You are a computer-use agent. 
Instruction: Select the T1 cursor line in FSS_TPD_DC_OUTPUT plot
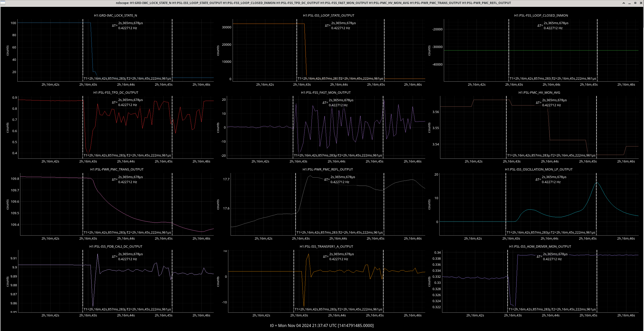[83, 127]
